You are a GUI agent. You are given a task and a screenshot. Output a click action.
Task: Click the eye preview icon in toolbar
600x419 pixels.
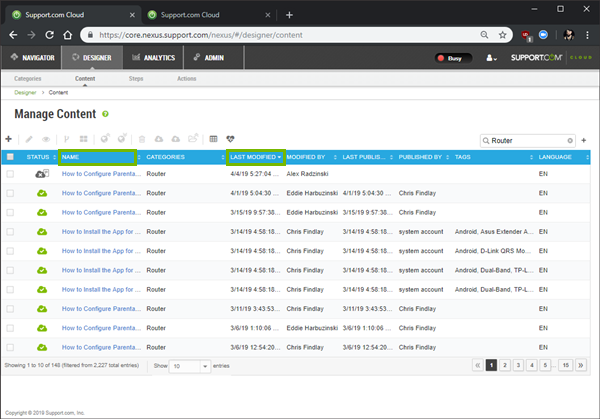coord(46,139)
